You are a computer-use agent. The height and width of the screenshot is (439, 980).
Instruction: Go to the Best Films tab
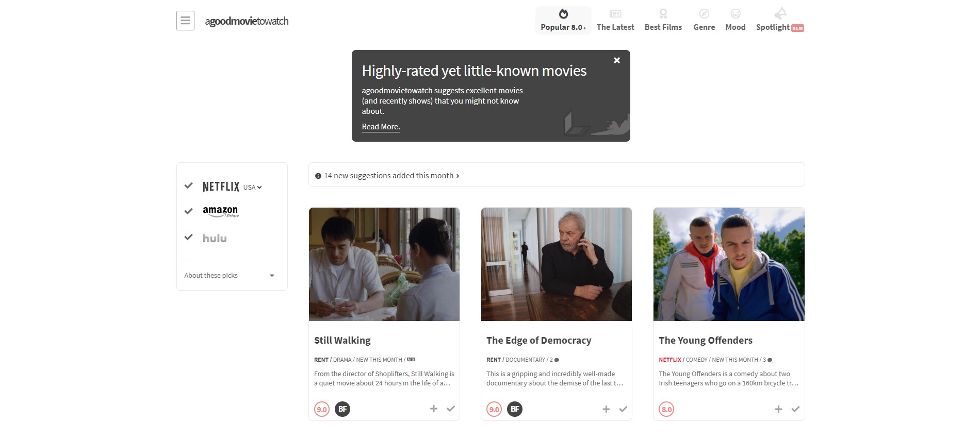[663, 20]
